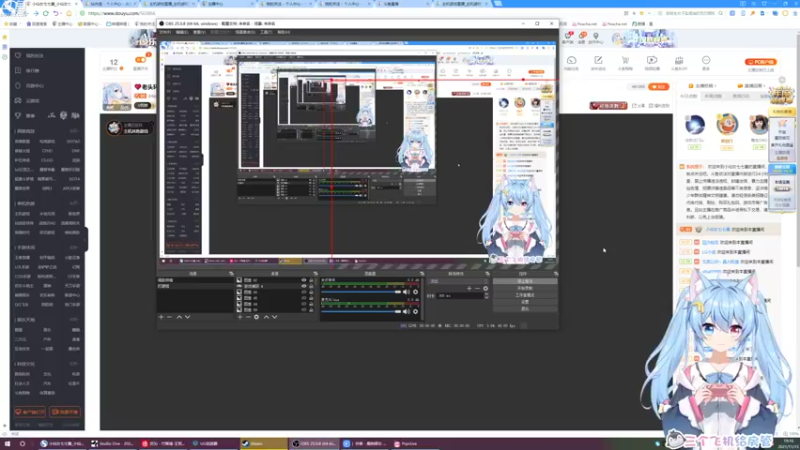800x450 pixels.
Task: Adjust second mixer track volume slider
Action: (x=361, y=311)
